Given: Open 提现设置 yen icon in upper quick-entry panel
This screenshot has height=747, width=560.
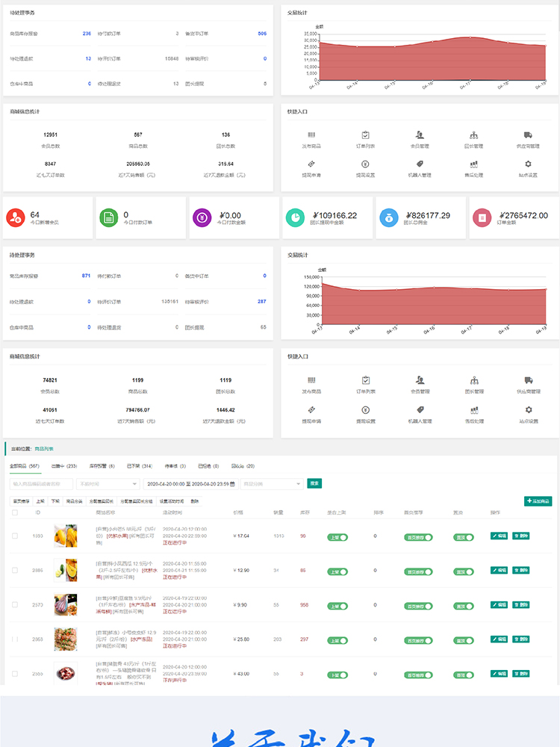Looking at the screenshot, I should 365,164.
